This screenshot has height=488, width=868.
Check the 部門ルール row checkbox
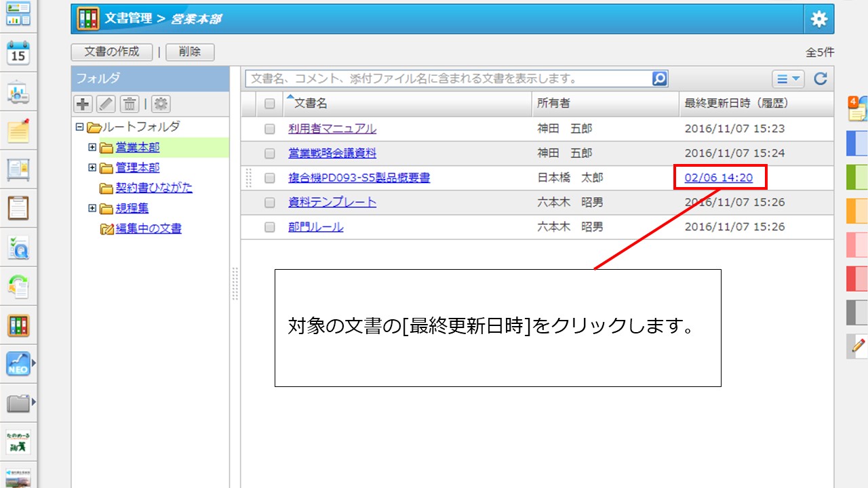270,227
